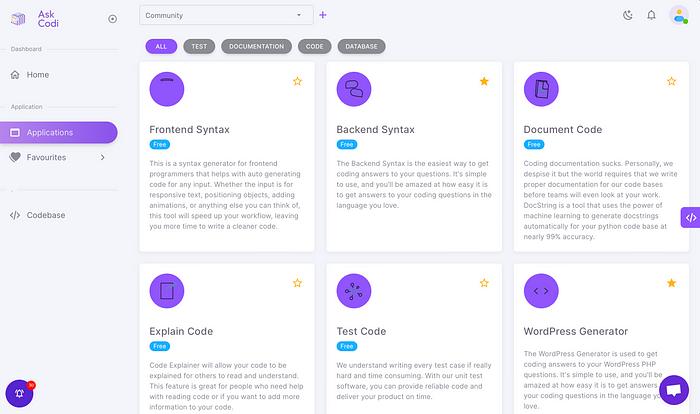Viewport: 700px width, 414px height.
Task: Collapse the sidebar with the toggle icon
Action: coord(112,18)
